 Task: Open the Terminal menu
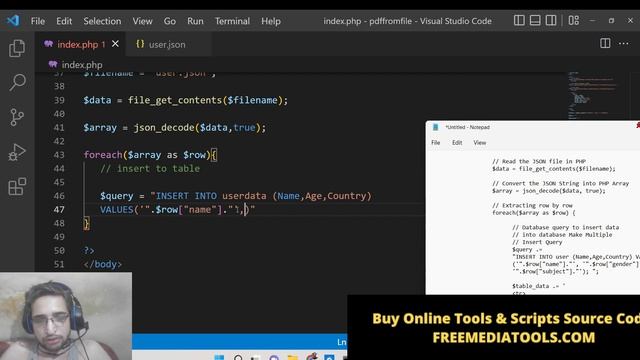pyautogui.click(x=233, y=21)
